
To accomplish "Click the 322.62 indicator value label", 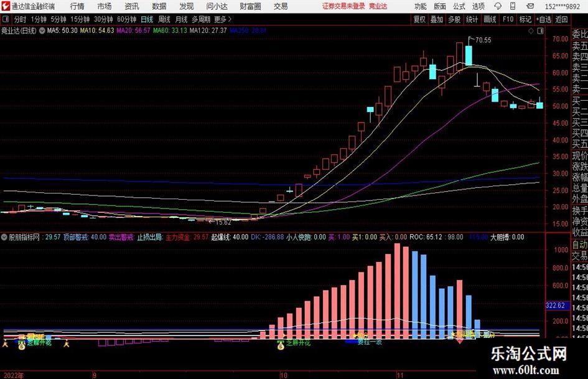I will point(556,306).
